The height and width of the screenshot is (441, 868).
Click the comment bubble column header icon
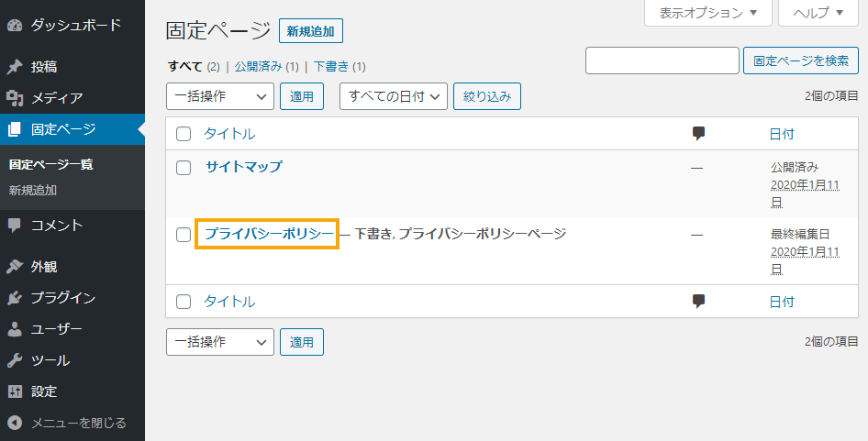coord(698,133)
